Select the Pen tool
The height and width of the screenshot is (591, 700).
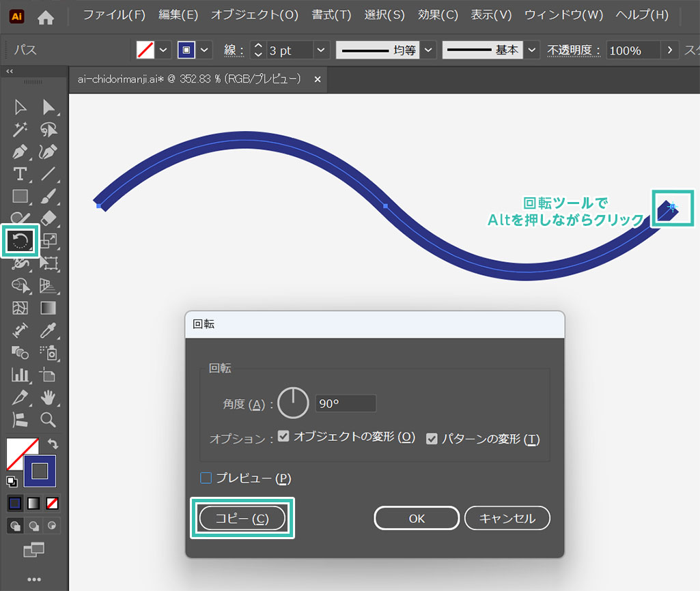pos(20,152)
